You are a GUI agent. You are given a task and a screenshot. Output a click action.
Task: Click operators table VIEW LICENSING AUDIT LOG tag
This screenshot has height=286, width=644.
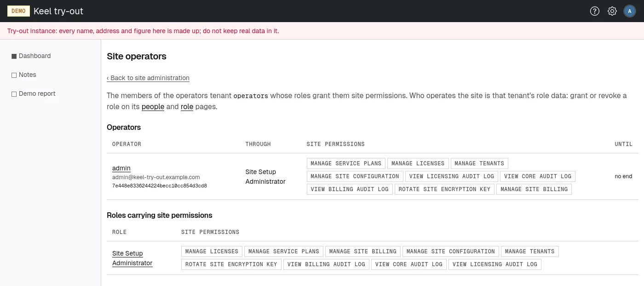tap(452, 176)
